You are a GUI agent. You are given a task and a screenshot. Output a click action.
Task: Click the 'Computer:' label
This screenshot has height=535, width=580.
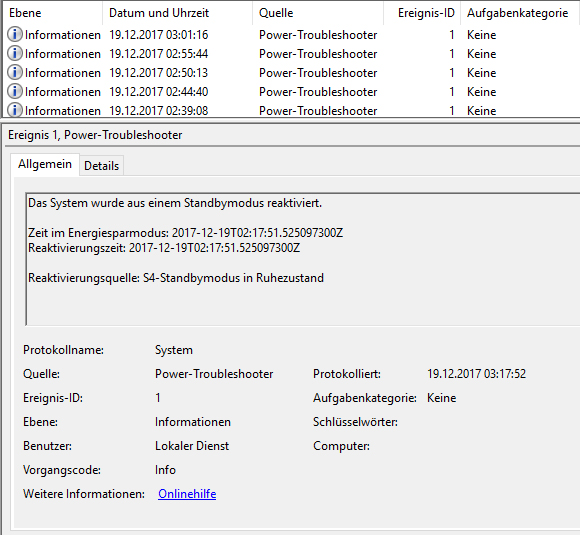[x=341, y=446]
